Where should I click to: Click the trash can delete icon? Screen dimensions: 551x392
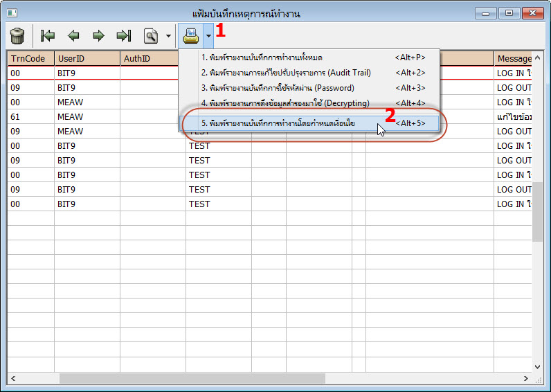(x=17, y=36)
